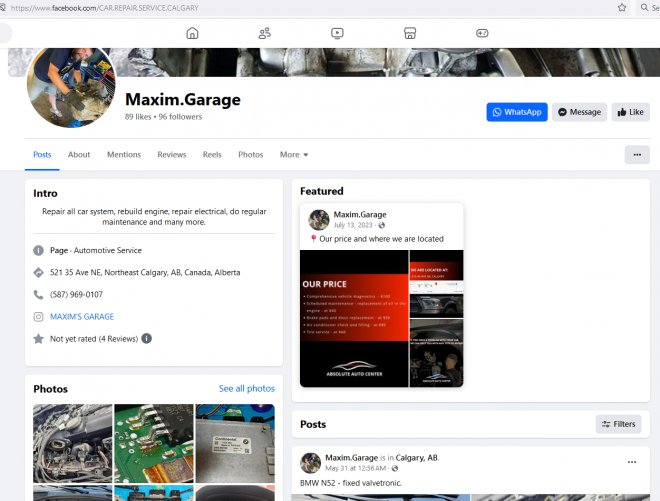Screen dimensions: 660x501
Task: Open the MAXIM'S GARAGE Instagram link
Action: (x=82, y=317)
